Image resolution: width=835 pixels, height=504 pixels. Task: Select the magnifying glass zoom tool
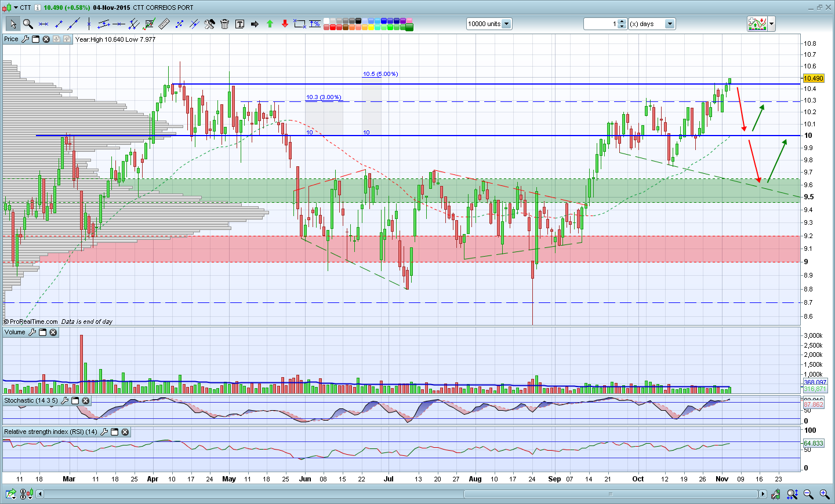27,24
